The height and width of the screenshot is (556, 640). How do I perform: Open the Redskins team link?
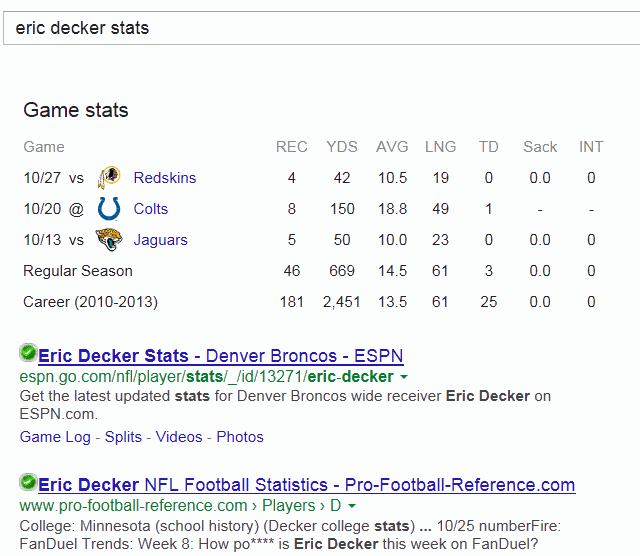pyautogui.click(x=165, y=178)
